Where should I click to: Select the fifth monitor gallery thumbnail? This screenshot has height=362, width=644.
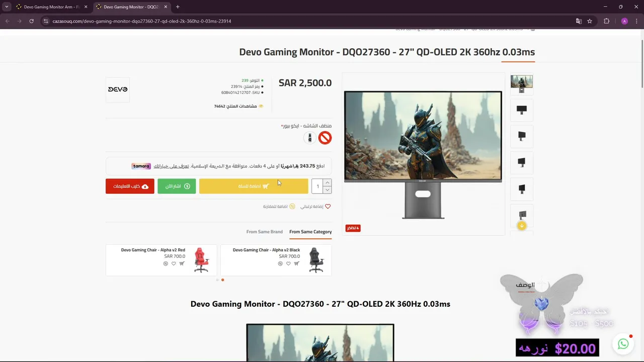(x=522, y=189)
